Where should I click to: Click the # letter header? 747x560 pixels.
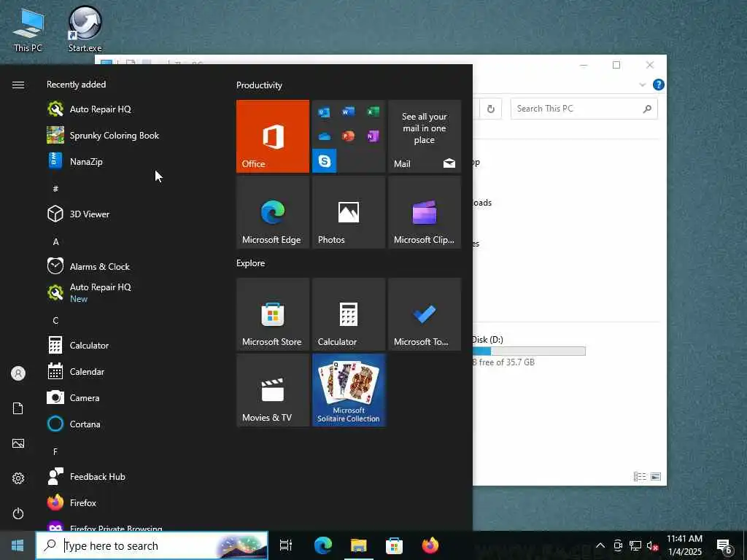click(x=55, y=189)
